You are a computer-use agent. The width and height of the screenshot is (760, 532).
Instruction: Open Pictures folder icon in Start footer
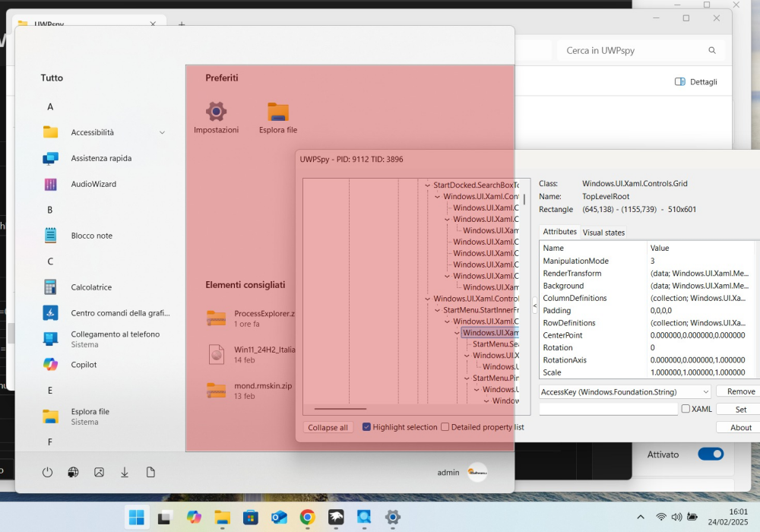click(x=99, y=472)
